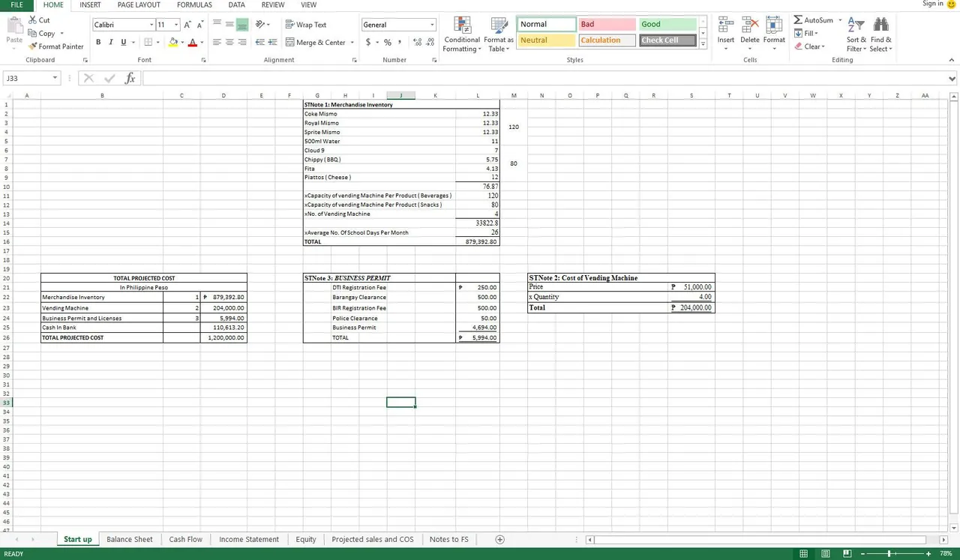960x560 pixels.
Task: Apply the Calculation cell style
Action: coord(607,40)
